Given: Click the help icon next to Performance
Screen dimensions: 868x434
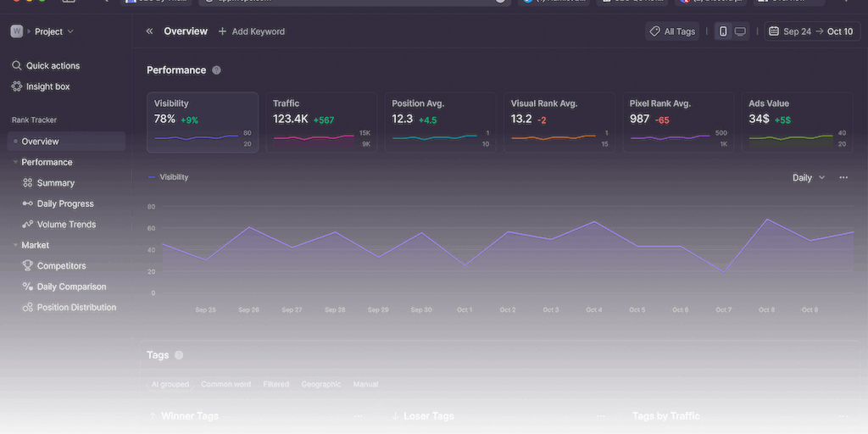Looking at the screenshot, I should [x=216, y=70].
